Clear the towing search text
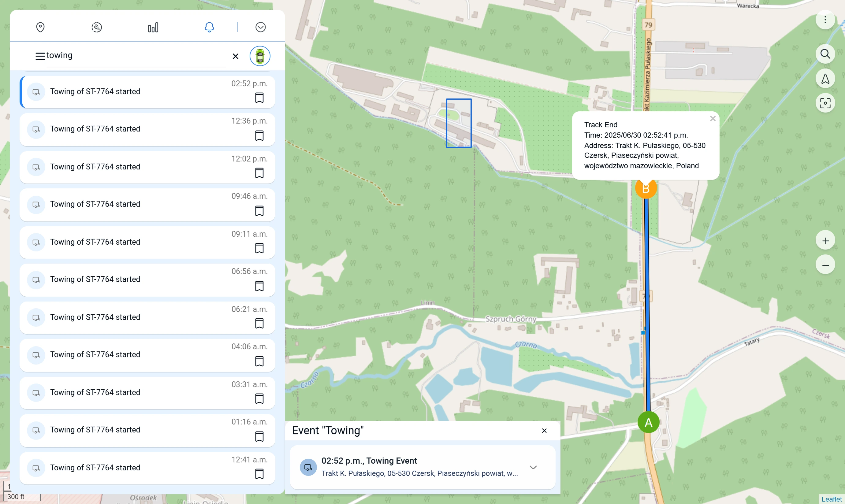 click(x=236, y=56)
